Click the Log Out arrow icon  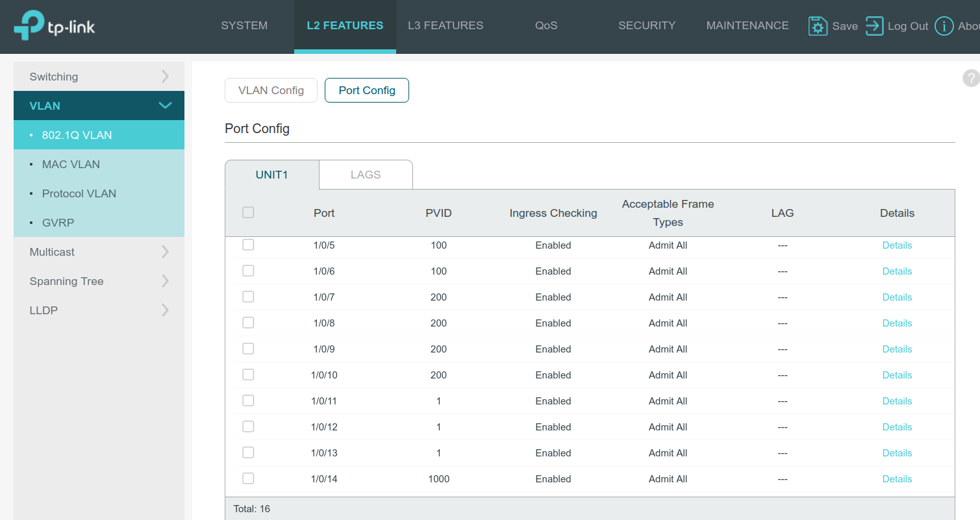point(874,26)
